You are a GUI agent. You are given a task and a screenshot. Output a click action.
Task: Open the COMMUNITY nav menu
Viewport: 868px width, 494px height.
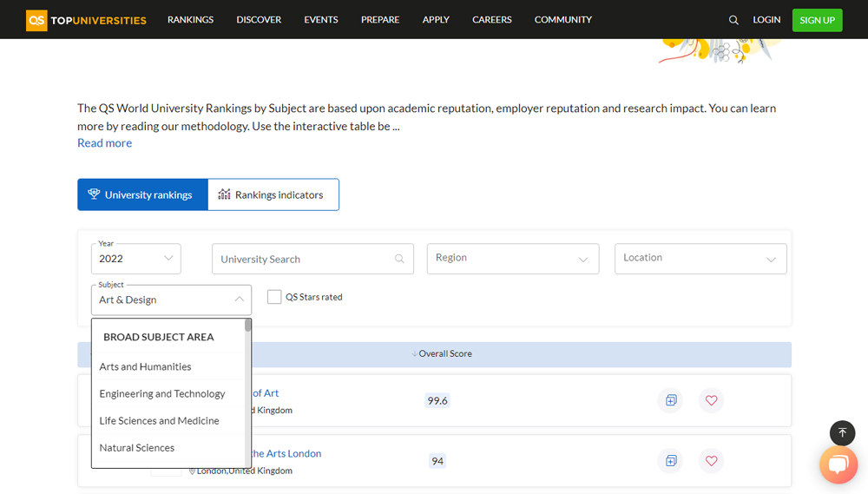tap(563, 20)
